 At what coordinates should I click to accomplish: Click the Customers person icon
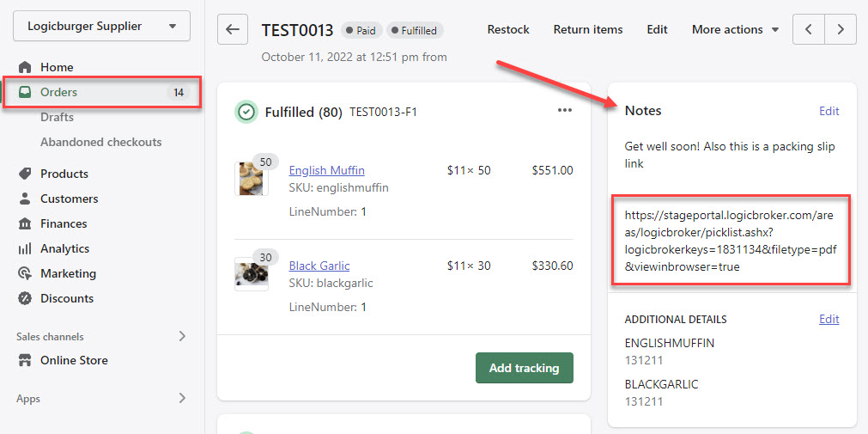pos(25,199)
